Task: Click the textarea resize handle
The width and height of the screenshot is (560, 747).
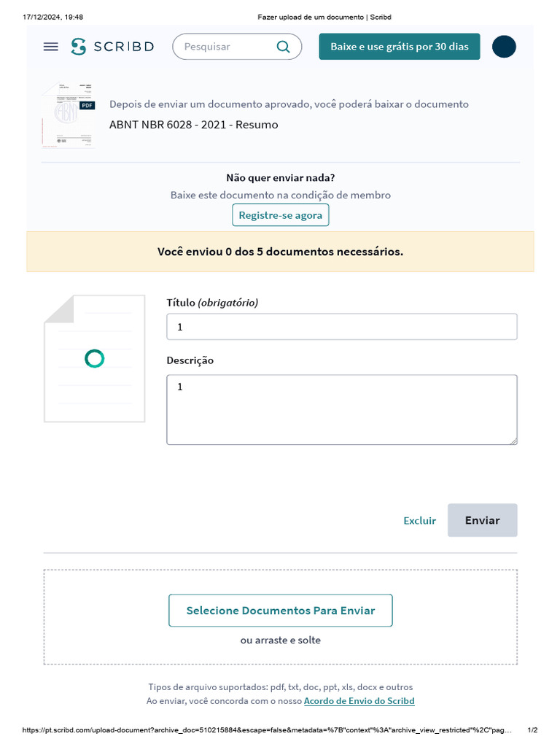Action: pos(513,441)
